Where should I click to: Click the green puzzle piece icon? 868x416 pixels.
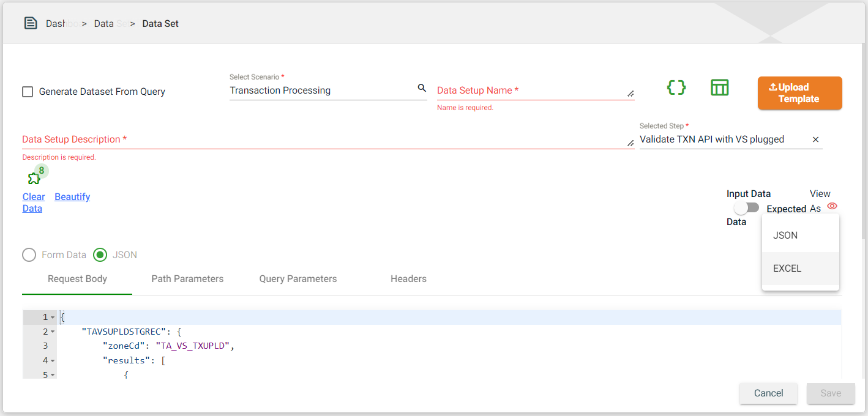coord(34,178)
